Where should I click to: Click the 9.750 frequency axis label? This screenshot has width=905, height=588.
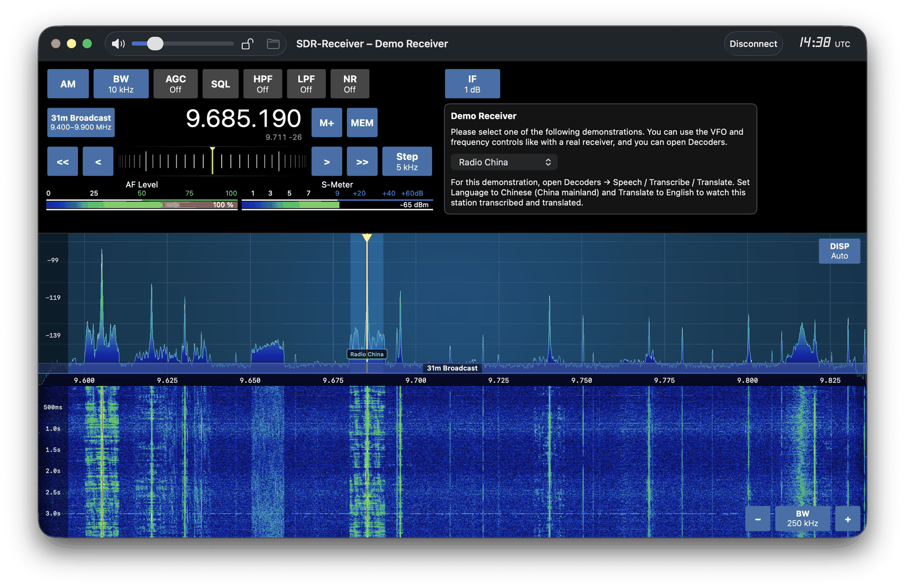pos(581,381)
